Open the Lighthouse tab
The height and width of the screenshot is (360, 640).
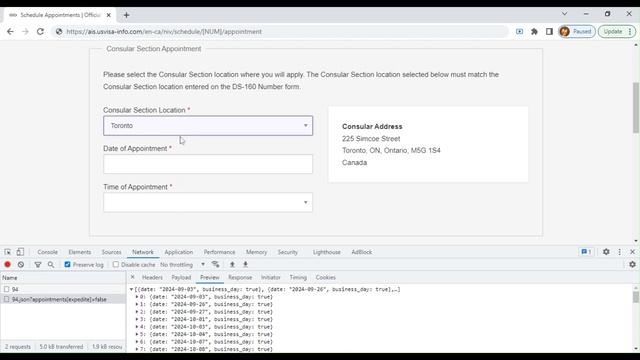[x=327, y=252]
